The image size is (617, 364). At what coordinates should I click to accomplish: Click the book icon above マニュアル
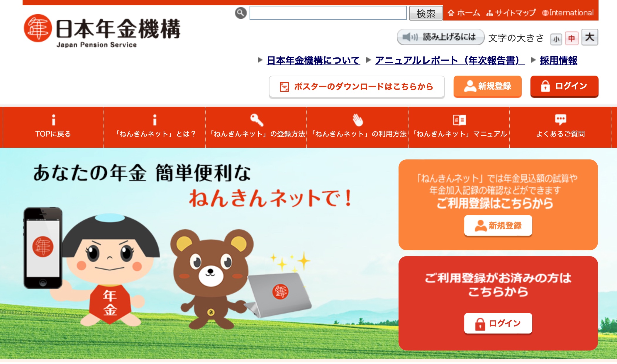click(x=460, y=120)
